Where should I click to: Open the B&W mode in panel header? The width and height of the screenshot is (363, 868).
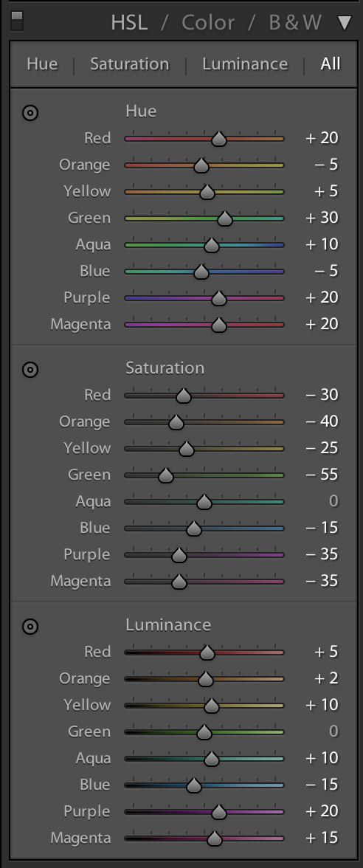pos(295,22)
